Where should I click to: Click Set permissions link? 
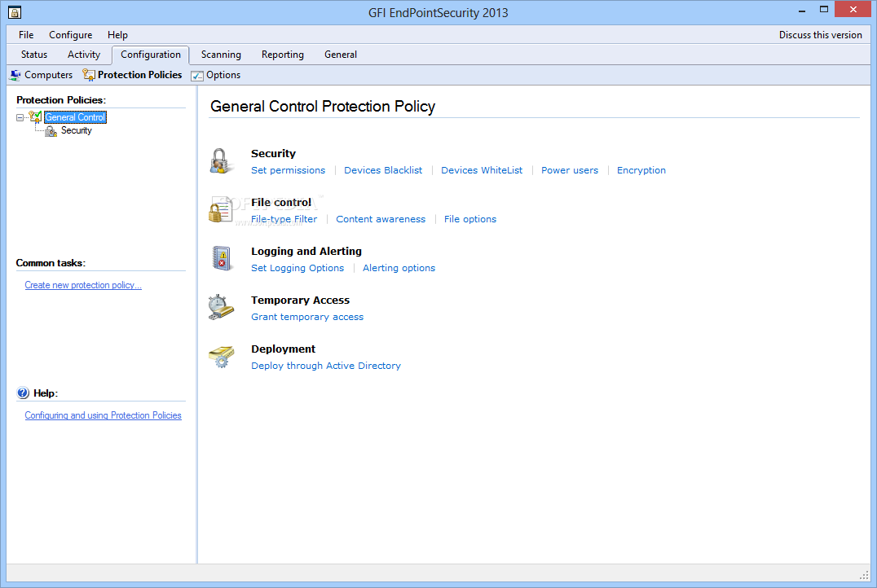pyautogui.click(x=288, y=170)
